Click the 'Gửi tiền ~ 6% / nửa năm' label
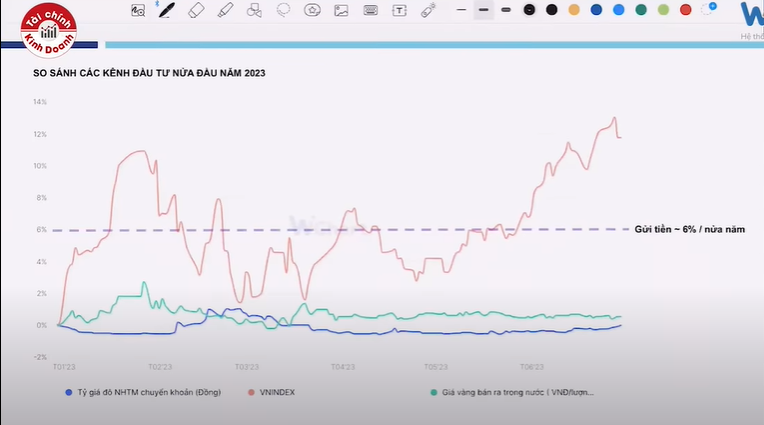 (x=689, y=229)
